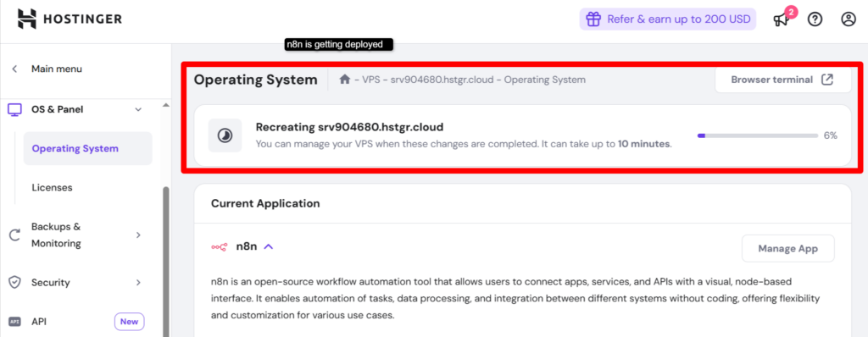Click the gift icon in refer banner
Screen dimensions: 868x337
[593, 19]
